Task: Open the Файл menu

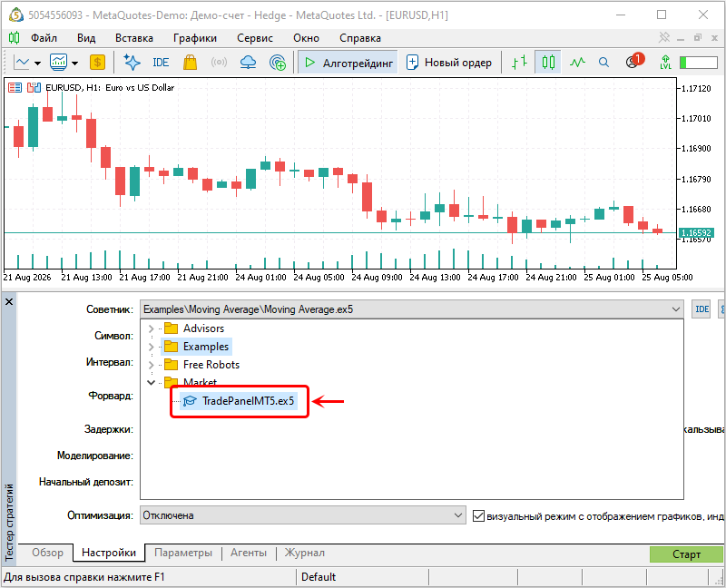Action: (x=44, y=38)
